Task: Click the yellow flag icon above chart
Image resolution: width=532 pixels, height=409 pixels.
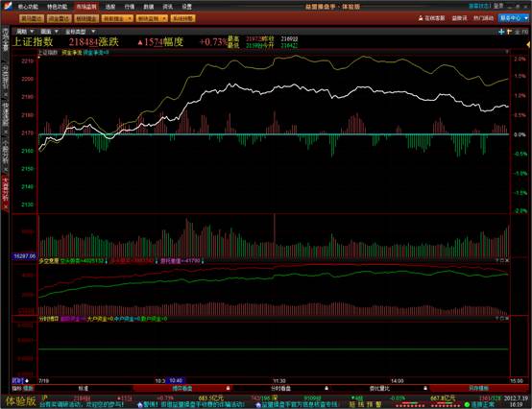Action: (x=509, y=32)
